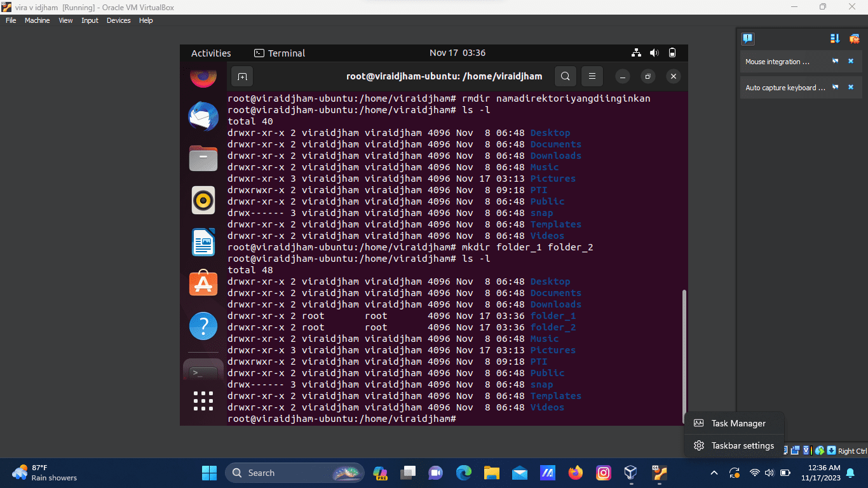Click the Windows taskbar Search box
Image resolution: width=868 pixels, height=488 pixels.
pyautogui.click(x=294, y=473)
